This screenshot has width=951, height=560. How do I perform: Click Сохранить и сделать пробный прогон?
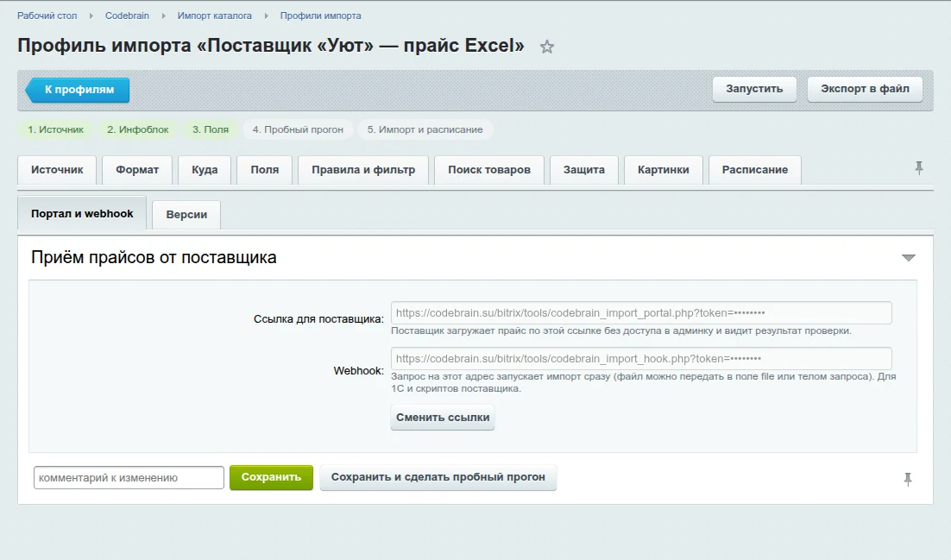[x=438, y=477]
